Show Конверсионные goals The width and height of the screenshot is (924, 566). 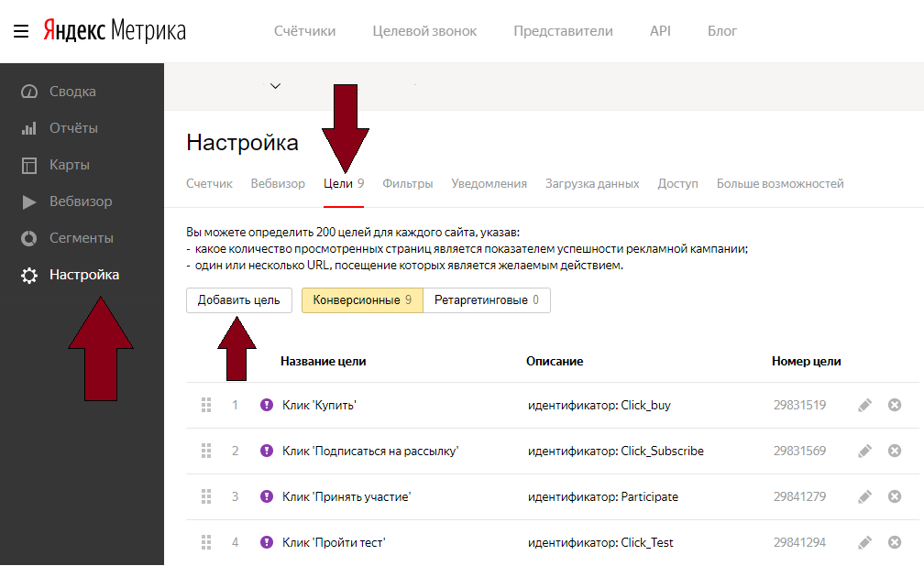[x=362, y=300]
